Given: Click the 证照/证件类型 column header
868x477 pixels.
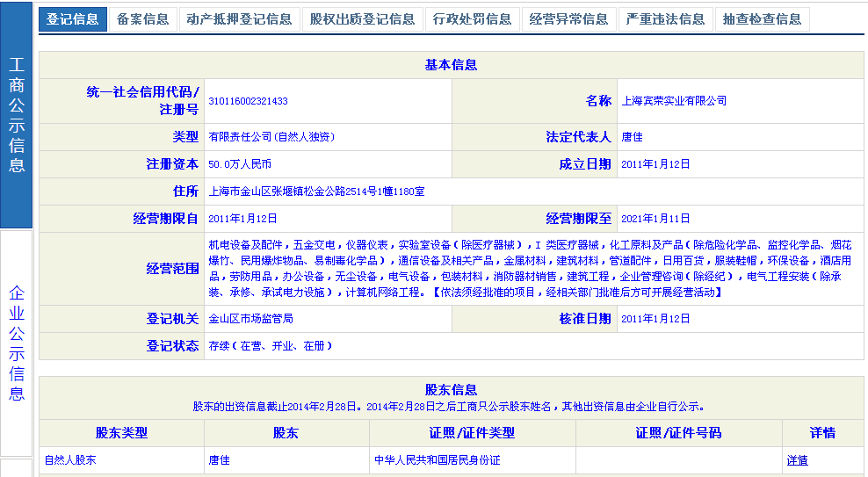Looking at the screenshot, I should pos(472,433).
